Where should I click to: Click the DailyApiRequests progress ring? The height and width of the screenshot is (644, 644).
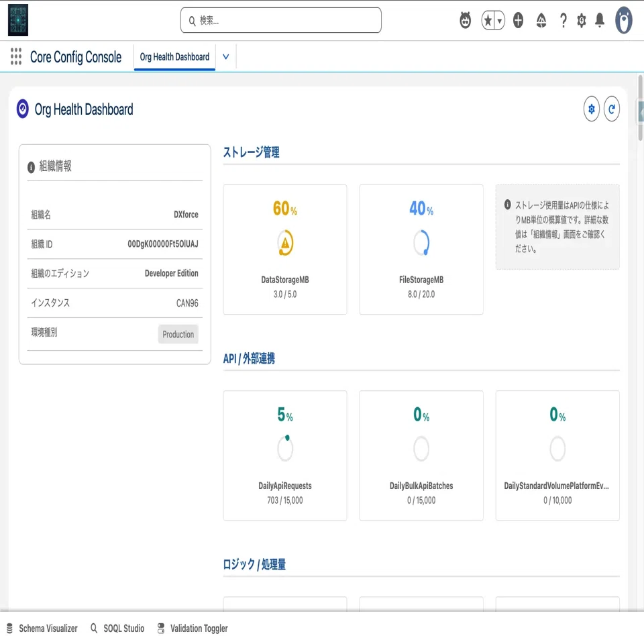[285, 449]
